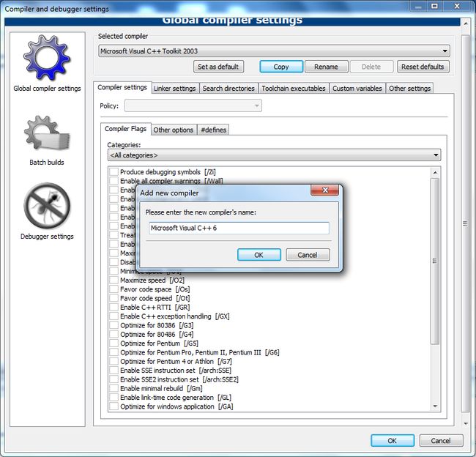
Task: Open Toolchain executables tab
Action: coord(294,89)
